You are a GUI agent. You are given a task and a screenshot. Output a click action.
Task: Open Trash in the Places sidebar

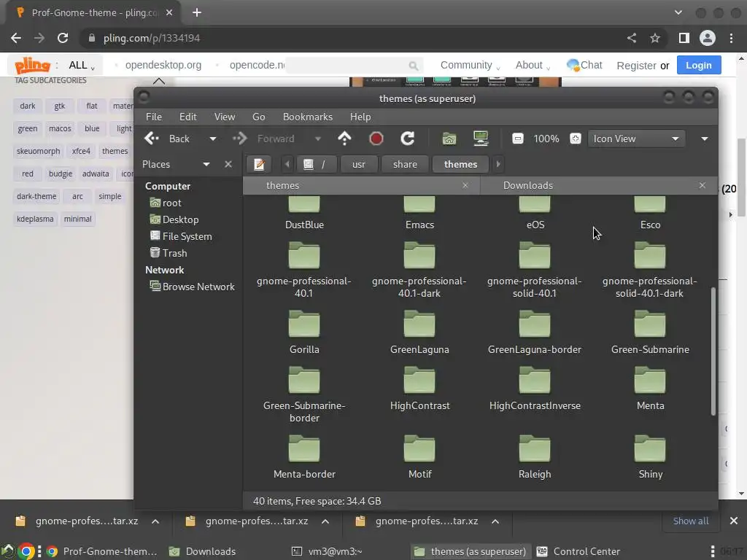(169, 253)
